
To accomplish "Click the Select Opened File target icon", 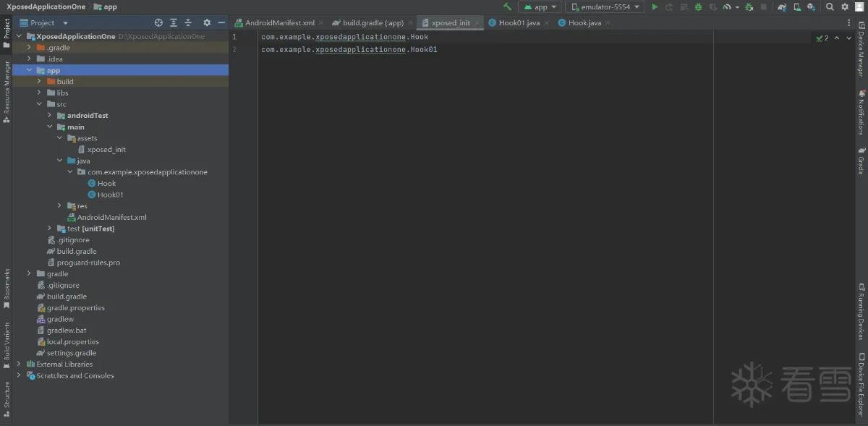I will (158, 22).
